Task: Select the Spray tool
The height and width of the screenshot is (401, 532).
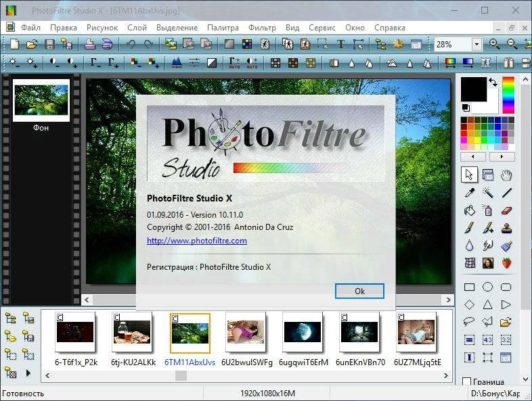Action: (x=488, y=210)
